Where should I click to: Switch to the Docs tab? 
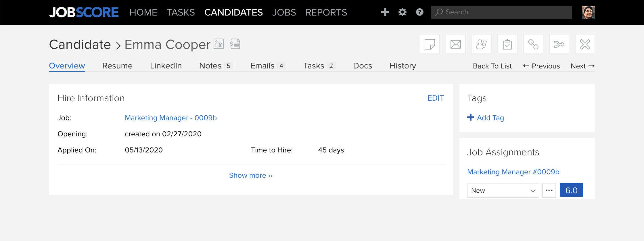[x=363, y=66]
